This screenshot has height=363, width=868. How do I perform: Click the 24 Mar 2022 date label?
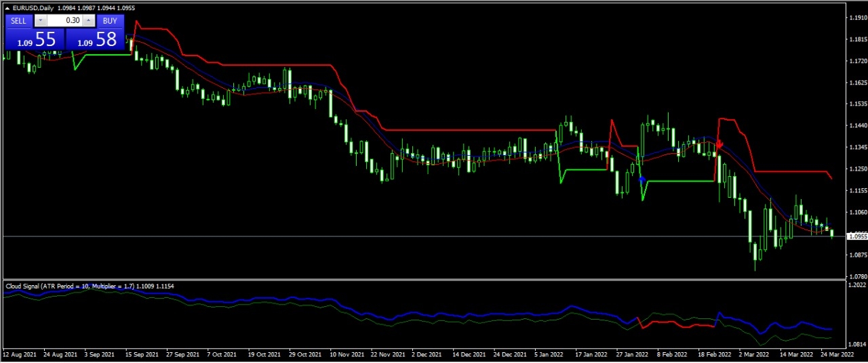[x=836, y=354]
